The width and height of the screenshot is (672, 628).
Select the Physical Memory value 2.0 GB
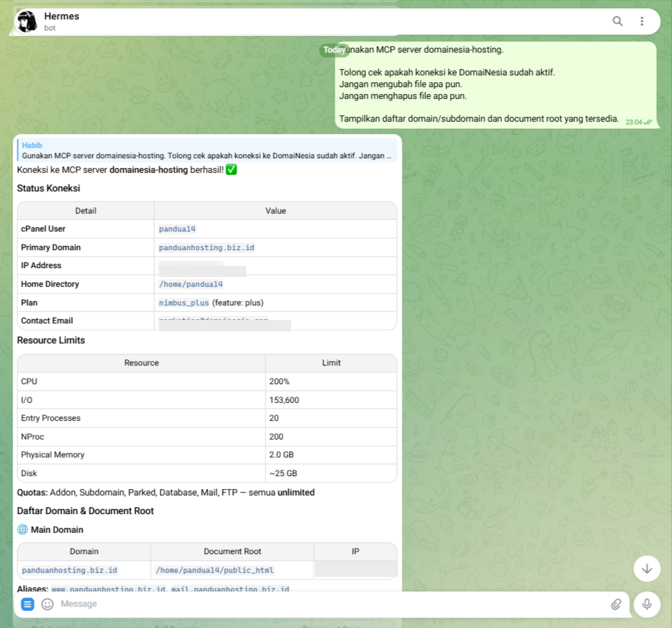(x=281, y=455)
